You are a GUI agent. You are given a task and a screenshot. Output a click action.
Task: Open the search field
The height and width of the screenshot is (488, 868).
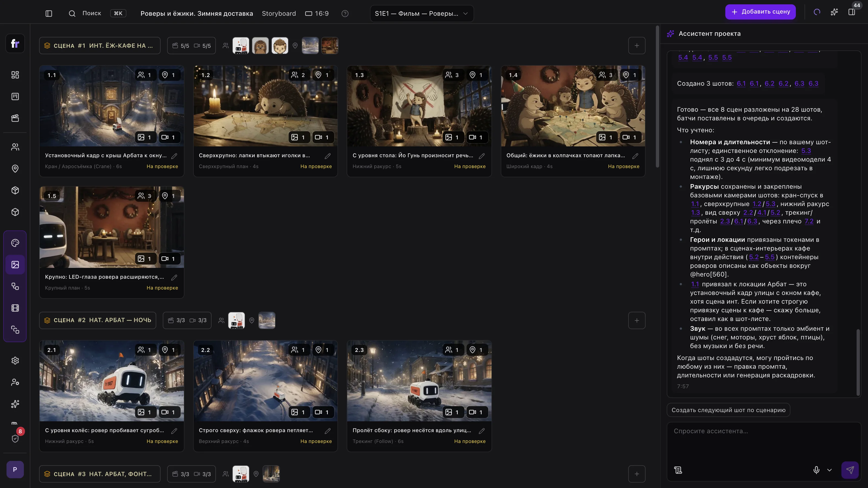(x=97, y=14)
